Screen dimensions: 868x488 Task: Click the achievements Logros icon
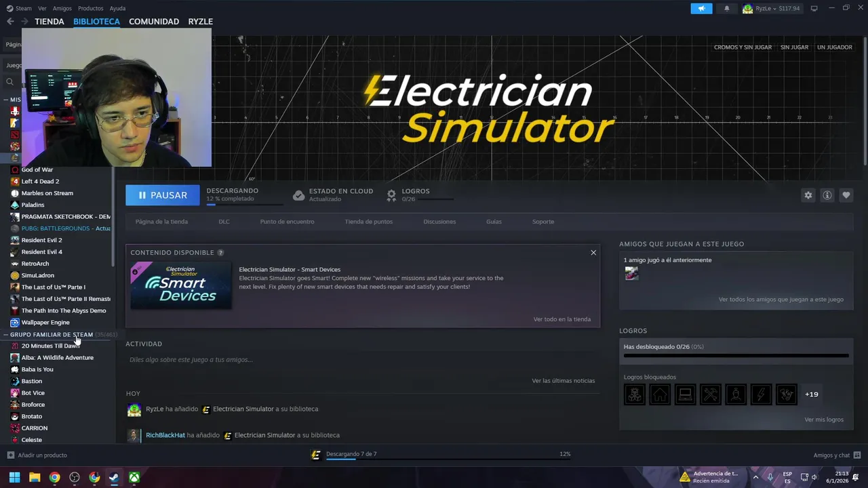[391, 195]
